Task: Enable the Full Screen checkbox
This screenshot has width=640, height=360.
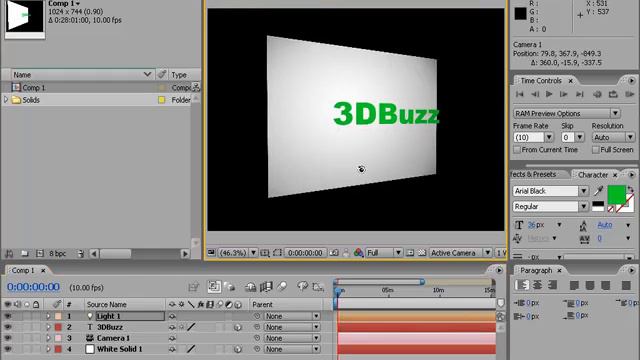Action: (x=596, y=150)
